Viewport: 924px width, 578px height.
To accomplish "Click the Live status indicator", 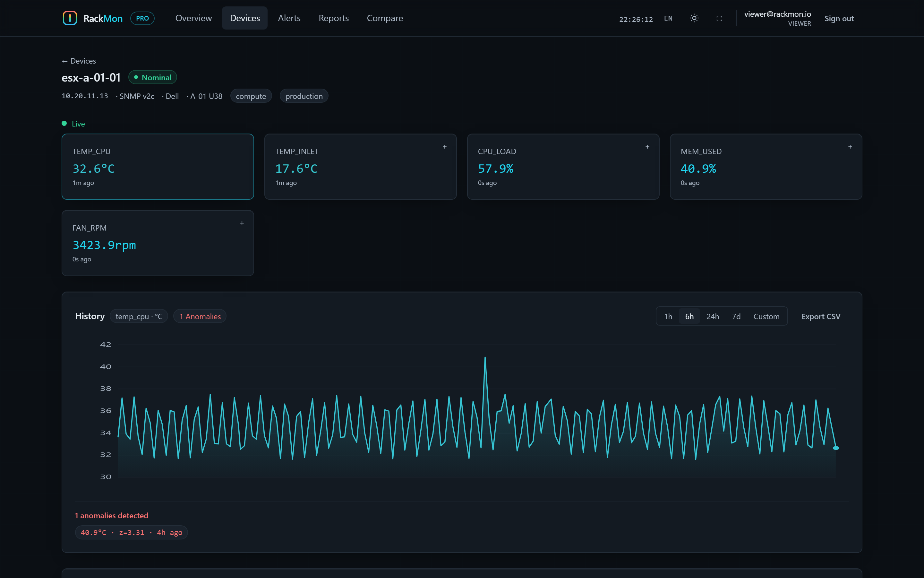I will (x=73, y=124).
